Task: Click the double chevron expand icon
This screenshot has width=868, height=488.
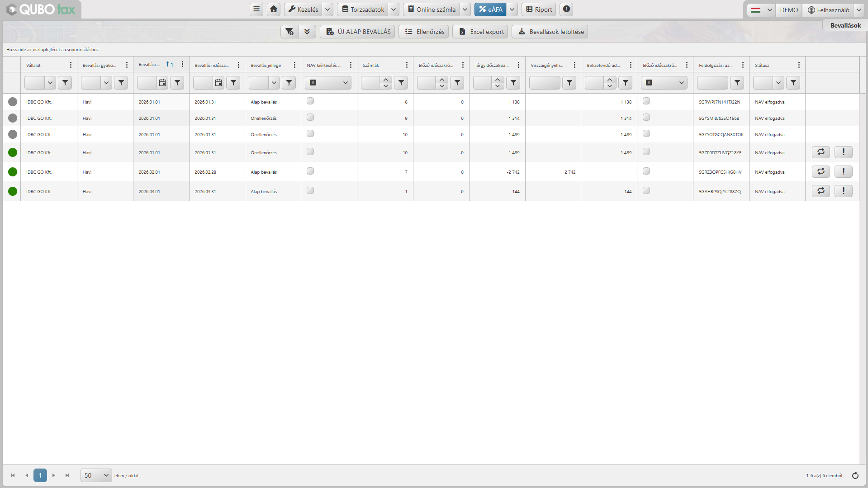Action: pos(307,32)
